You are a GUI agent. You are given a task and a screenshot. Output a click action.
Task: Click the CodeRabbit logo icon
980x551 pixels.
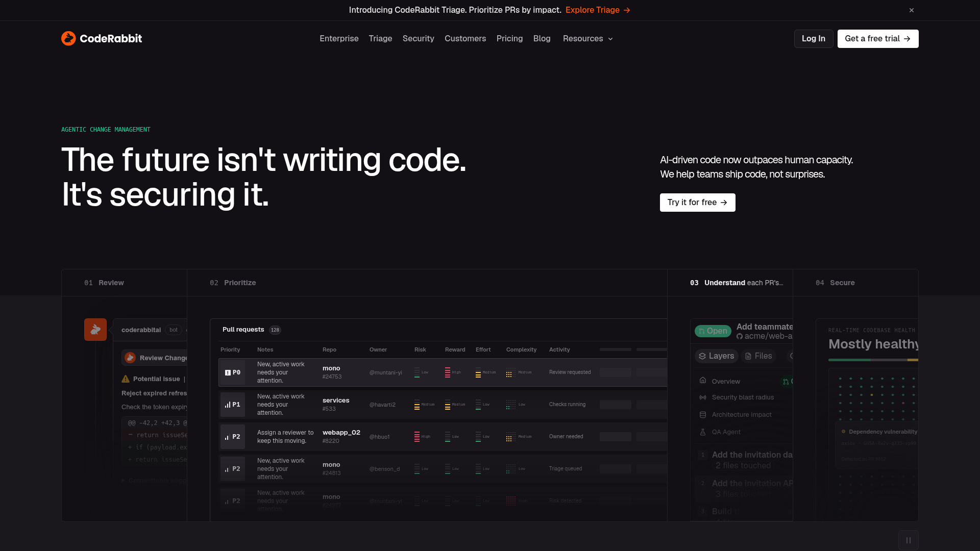click(x=68, y=38)
